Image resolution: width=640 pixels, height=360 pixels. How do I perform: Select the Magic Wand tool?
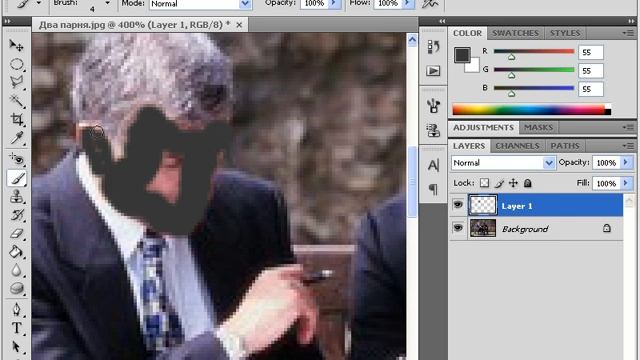point(16,100)
